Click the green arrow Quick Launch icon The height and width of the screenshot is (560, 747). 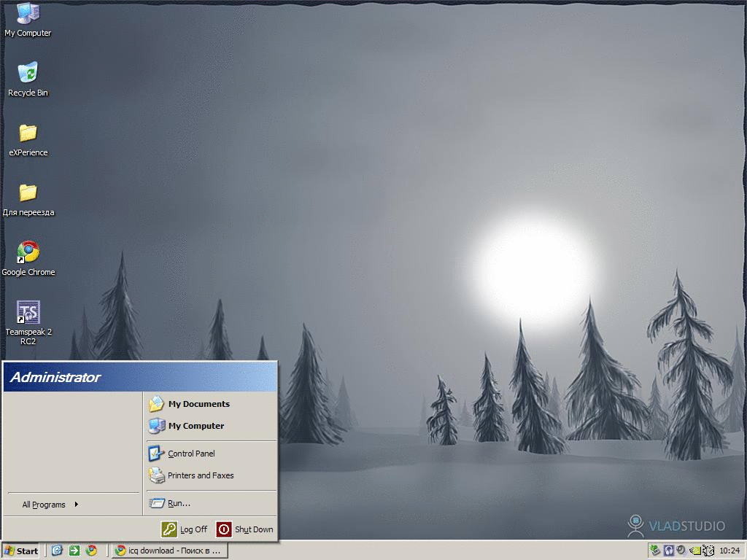(x=74, y=551)
